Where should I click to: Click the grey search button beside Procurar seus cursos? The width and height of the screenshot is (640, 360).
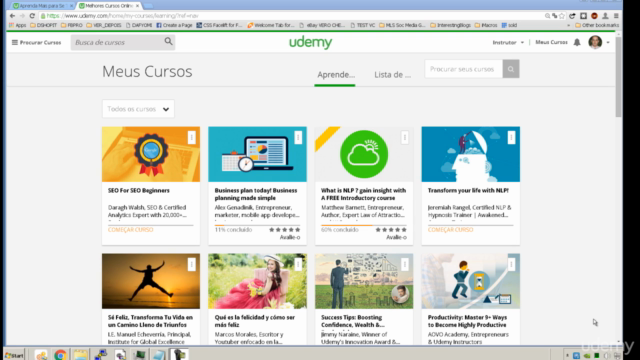tap(511, 69)
